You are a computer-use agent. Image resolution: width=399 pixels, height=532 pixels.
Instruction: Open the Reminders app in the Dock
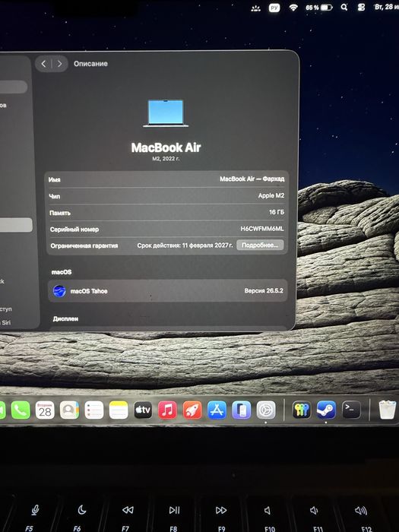click(x=94, y=410)
